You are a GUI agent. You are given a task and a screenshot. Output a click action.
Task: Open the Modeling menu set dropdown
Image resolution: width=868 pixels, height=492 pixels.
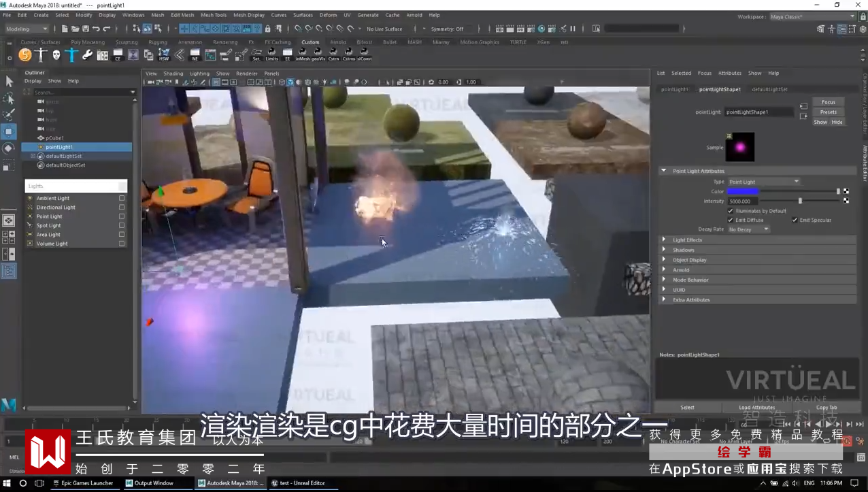pos(27,29)
